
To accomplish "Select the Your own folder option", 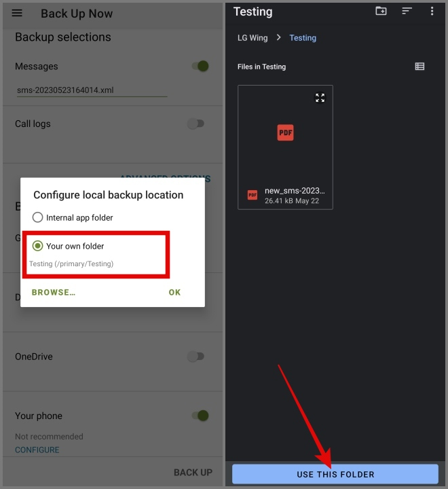I will pos(38,246).
